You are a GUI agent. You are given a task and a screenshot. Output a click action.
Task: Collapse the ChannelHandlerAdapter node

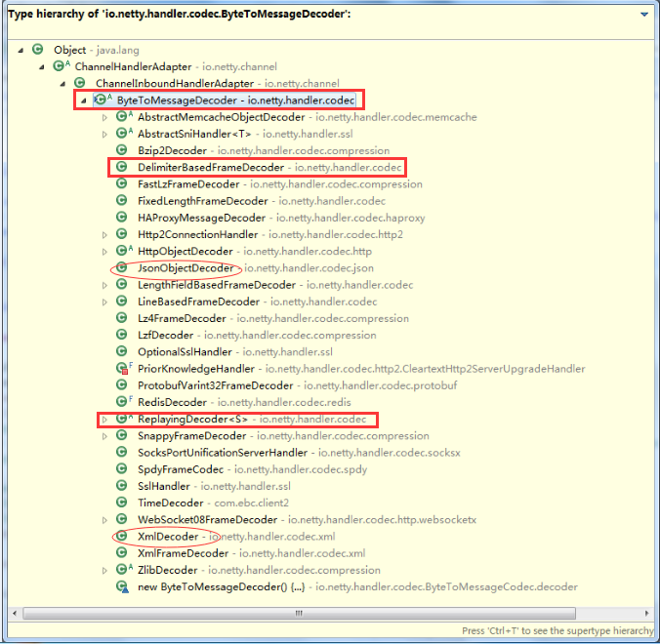click(42, 67)
